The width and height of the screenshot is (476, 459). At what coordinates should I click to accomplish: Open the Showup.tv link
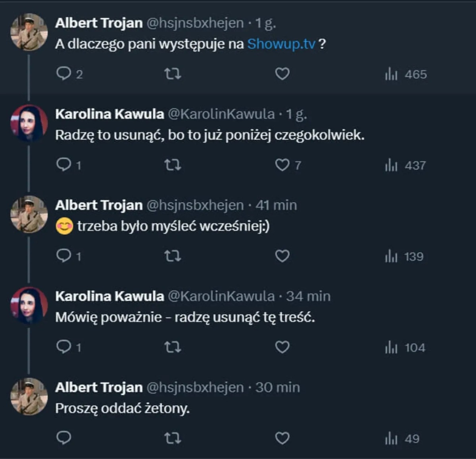pyautogui.click(x=281, y=44)
